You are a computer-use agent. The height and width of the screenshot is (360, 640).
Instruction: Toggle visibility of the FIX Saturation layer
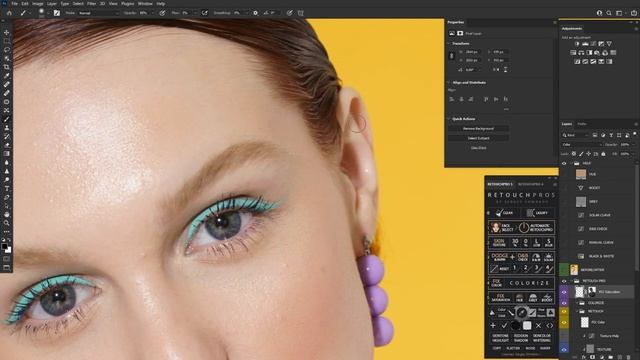[564, 292]
